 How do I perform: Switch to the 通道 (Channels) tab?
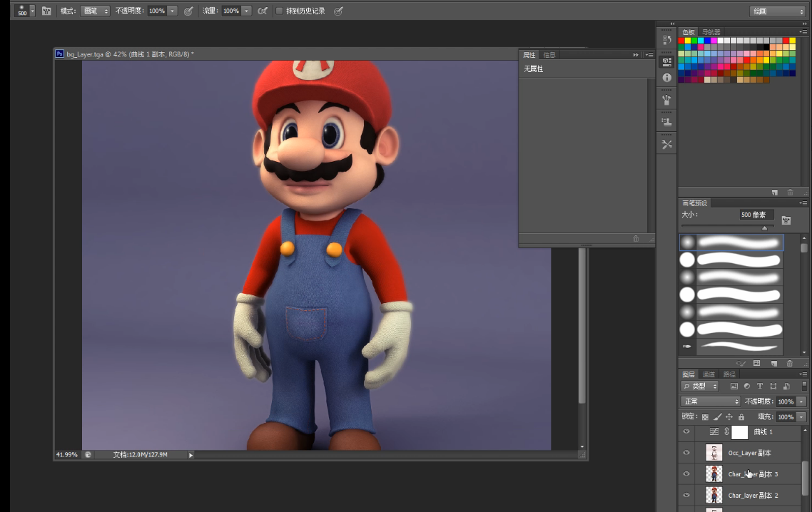(709, 374)
